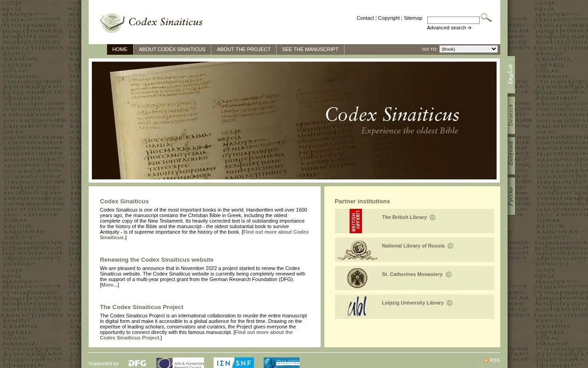Image resolution: width=588 pixels, height=368 pixels.
Task: Click the magnifying glass search icon
Action: [x=486, y=18]
